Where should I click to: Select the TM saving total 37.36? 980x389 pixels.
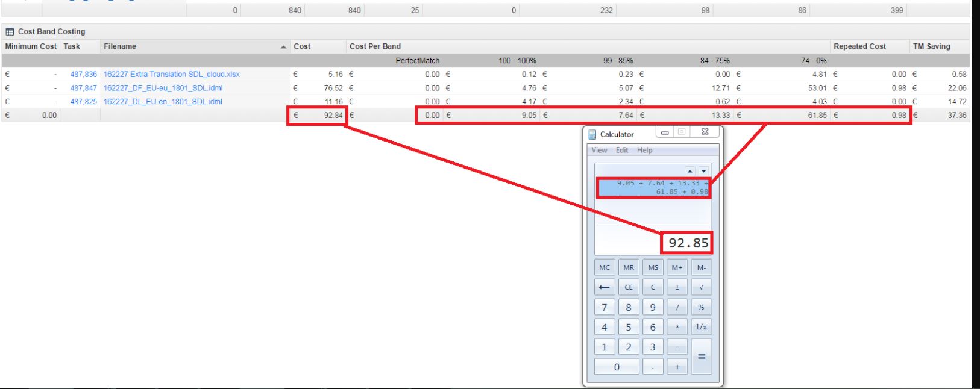click(x=956, y=115)
